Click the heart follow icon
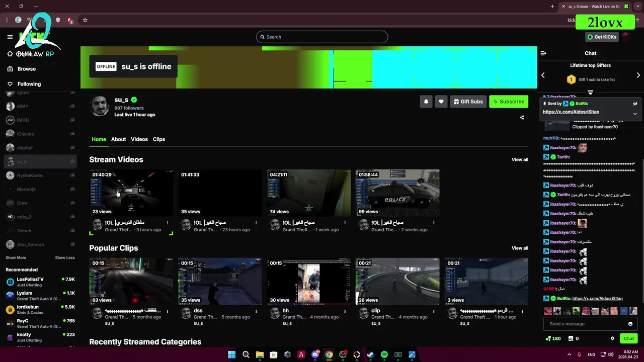The width and height of the screenshot is (644, 362). pos(441,102)
